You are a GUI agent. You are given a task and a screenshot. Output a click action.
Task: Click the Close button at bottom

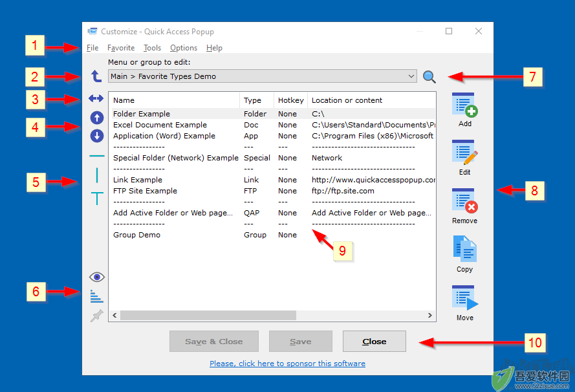coord(374,342)
